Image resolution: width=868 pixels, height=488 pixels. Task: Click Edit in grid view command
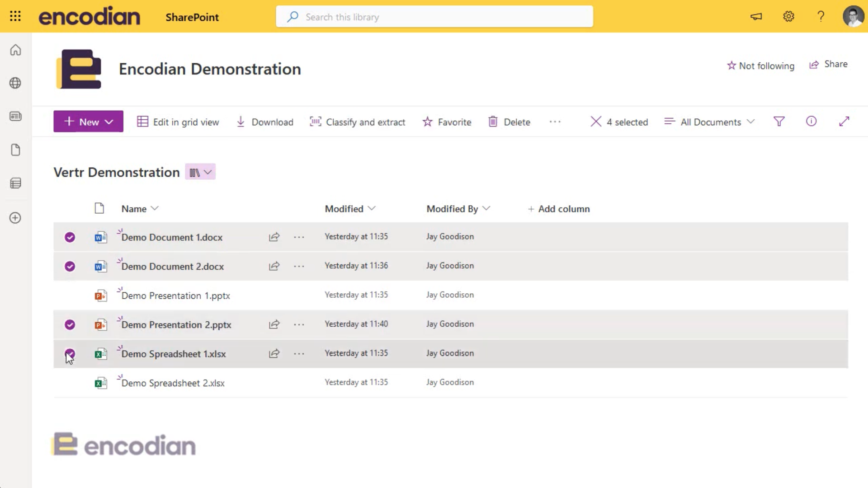pyautogui.click(x=178, y=122)
